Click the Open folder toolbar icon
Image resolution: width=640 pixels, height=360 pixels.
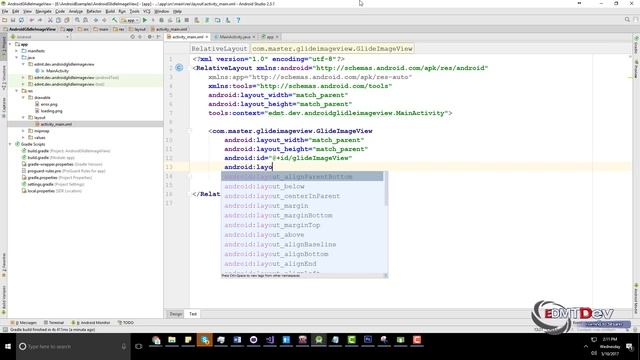click(4, 20)
